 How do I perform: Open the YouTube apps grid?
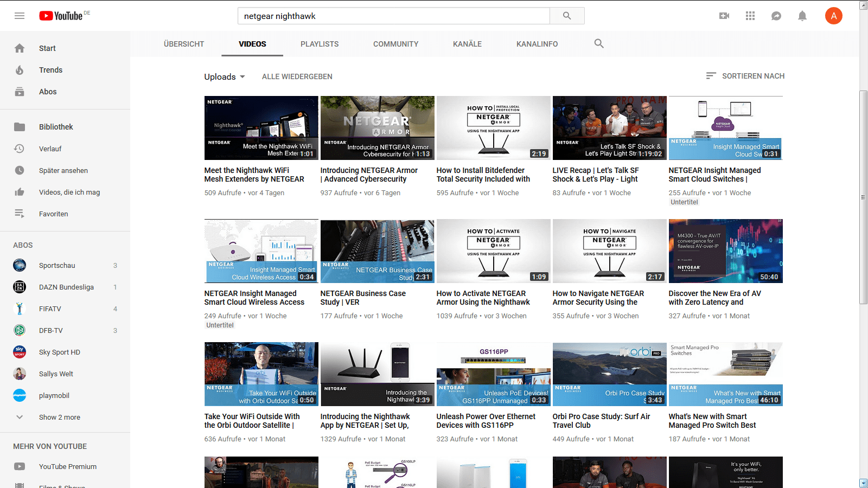coord(750,16)
